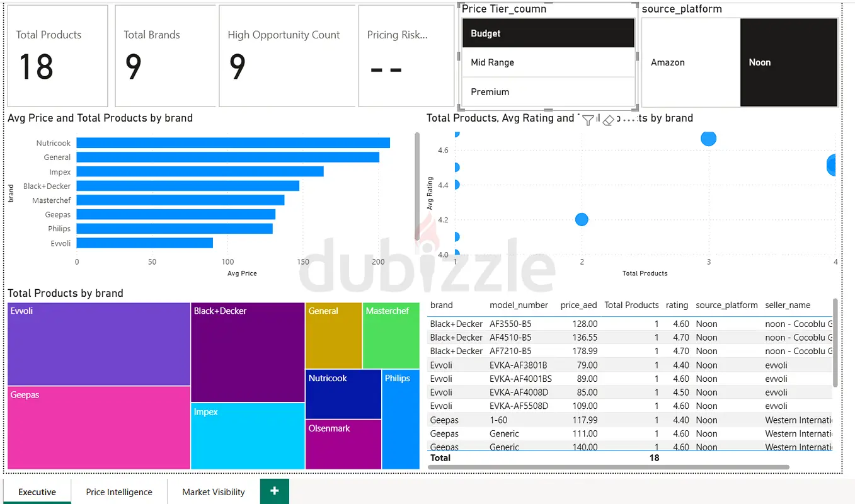Sort the table by rating column header

click(677, 305)
